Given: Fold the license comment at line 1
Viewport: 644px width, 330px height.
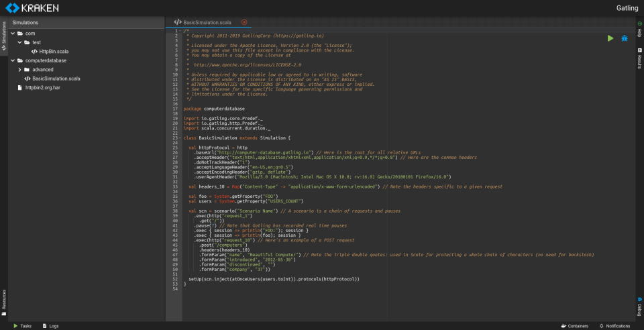Looking at the screenshot, I should (x=180, y=31).
